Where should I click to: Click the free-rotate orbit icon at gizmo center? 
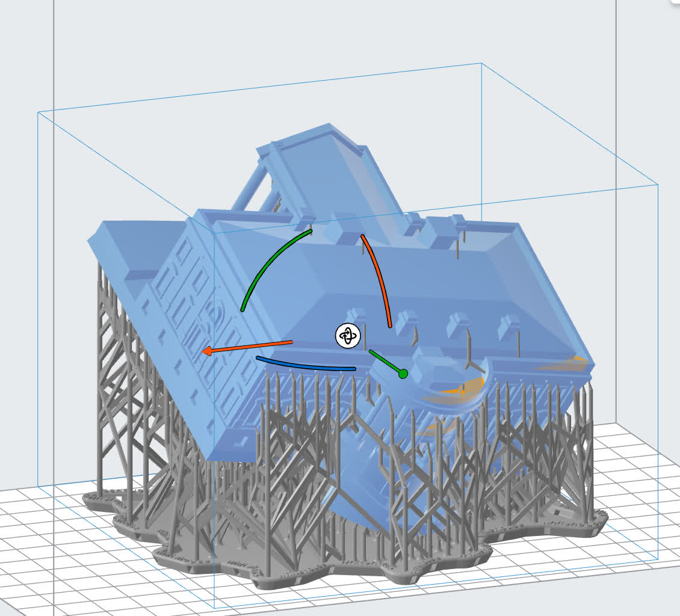(348, 335)
